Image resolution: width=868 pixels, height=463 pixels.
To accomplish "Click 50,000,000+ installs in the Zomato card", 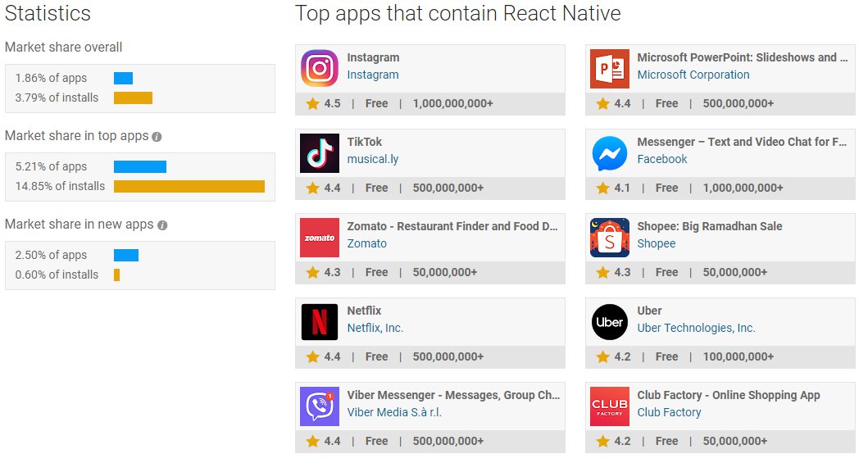I will 444,272.
